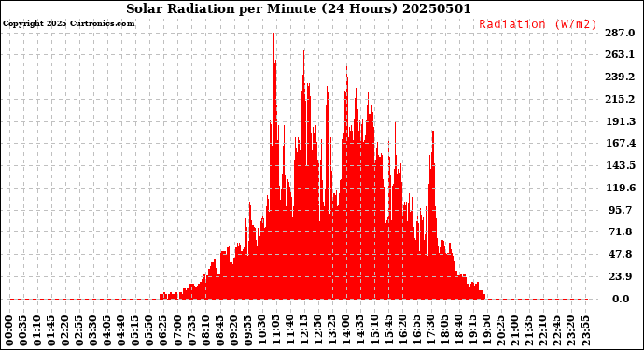Click the 06:25 time axis label
Screen dimensions: 644x350
[163, 331]
